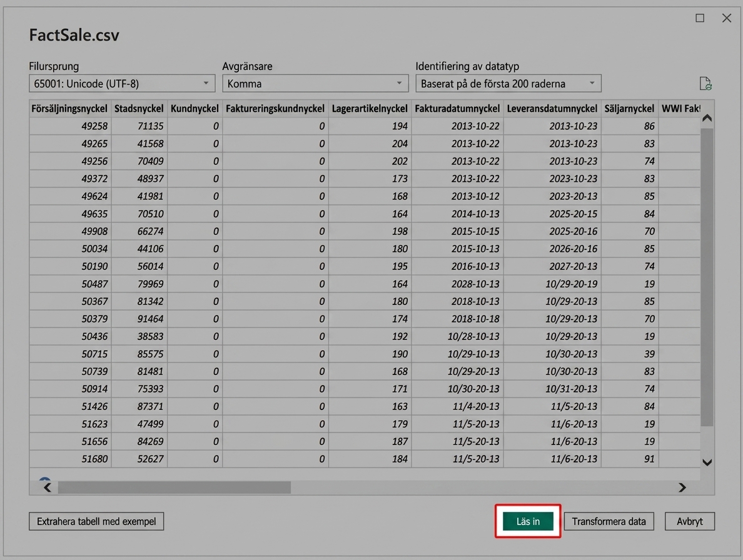The width and height of the screenshot is (743, 560).
Task: Click cell value 75393
Action: (151, 389)
